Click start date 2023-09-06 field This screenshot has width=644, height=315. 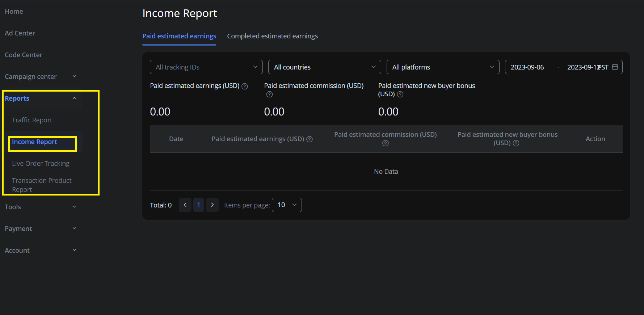(527, 67)
